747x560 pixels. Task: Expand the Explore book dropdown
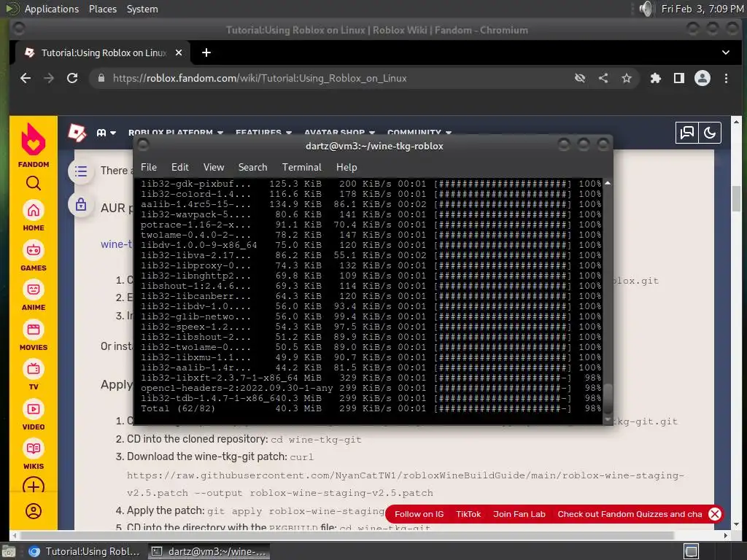click(107, 133)
